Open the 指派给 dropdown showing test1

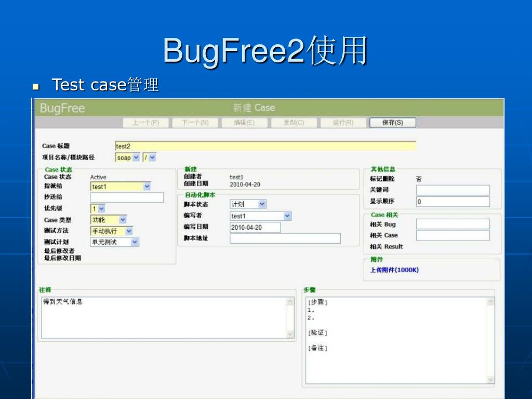point(121,187)
